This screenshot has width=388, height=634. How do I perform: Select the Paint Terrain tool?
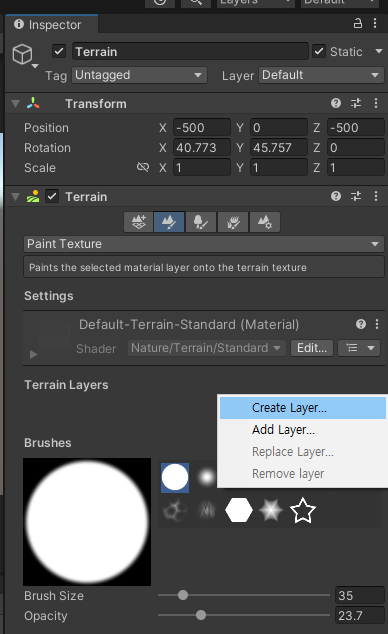[169, 222]
